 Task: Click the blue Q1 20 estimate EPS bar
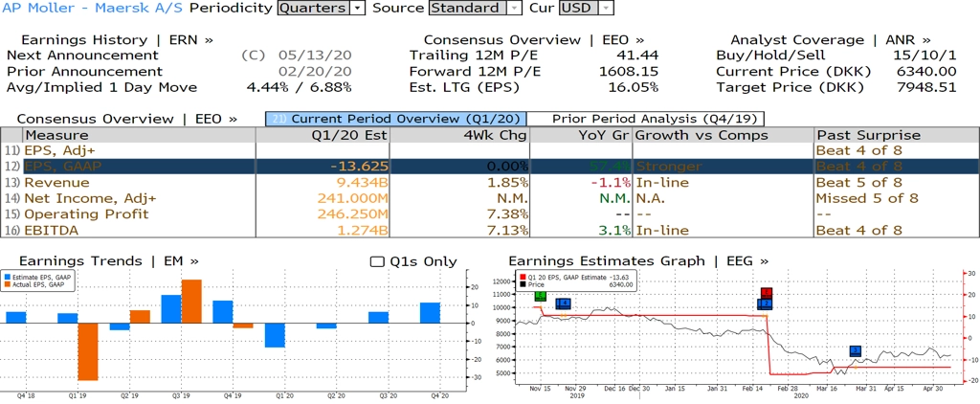[x=275, y=335]
